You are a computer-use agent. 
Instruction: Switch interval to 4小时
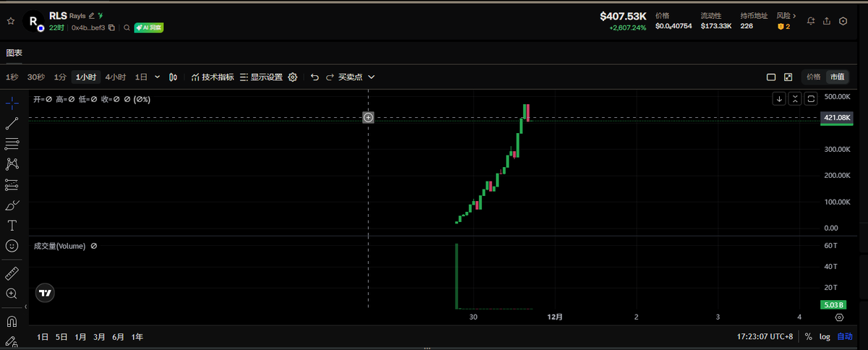point(115,77)
